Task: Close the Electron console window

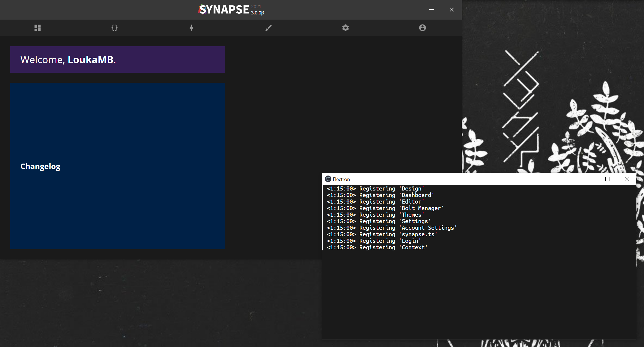Action: pyautogui.click(x=627, y=179)
